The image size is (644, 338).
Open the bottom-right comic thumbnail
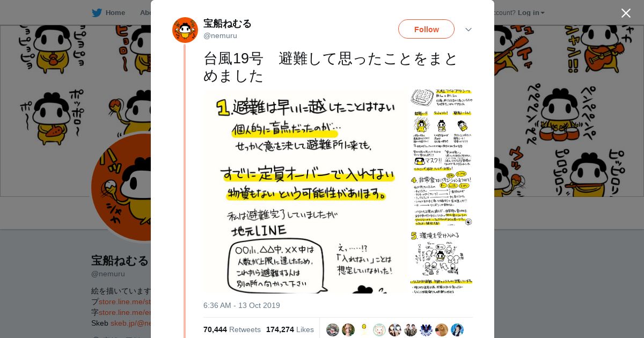[442, 260]
